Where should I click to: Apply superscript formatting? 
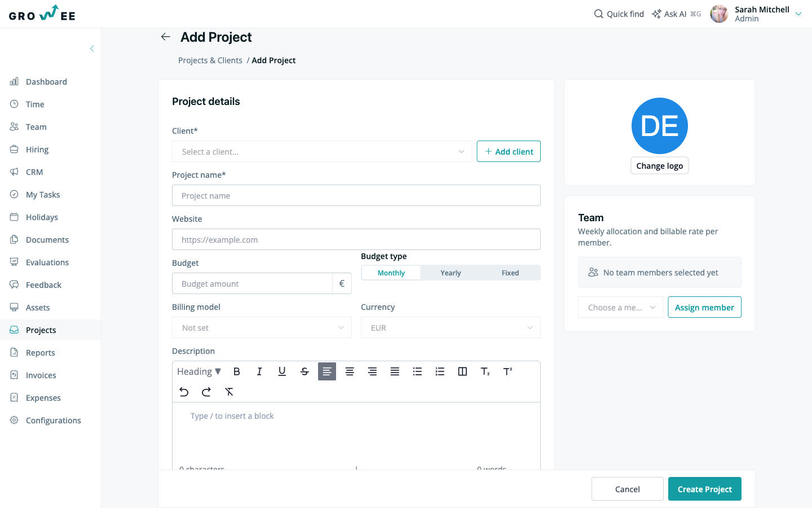[x=507, y=371]
